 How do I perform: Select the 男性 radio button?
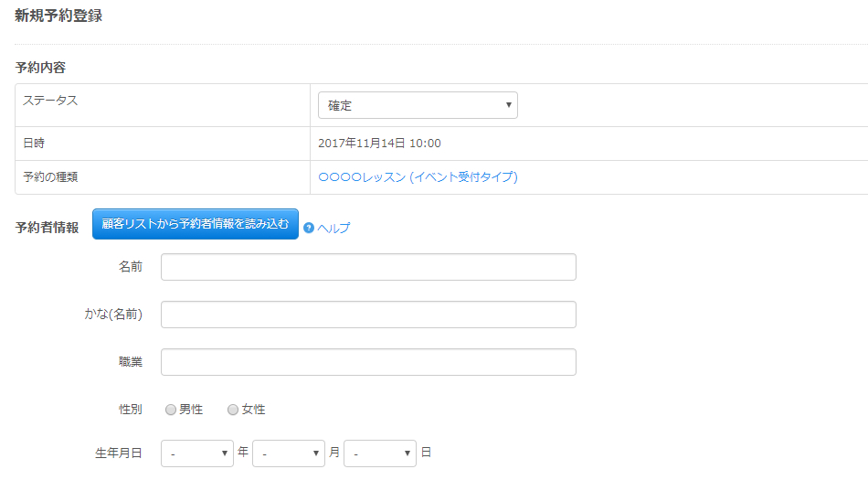pos(171,411)
